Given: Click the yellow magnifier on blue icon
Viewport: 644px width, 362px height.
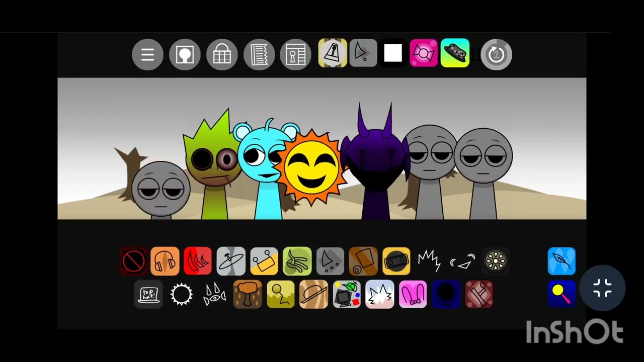Looking at the screenshot, I should tap(561, 294).
